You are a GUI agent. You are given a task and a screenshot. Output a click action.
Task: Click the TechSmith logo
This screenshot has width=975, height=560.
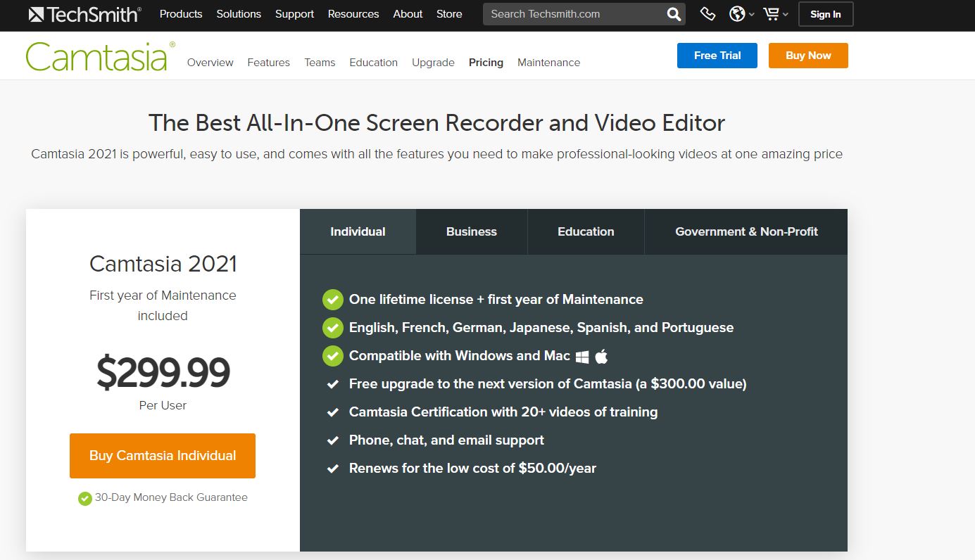[x=85, y=14]
